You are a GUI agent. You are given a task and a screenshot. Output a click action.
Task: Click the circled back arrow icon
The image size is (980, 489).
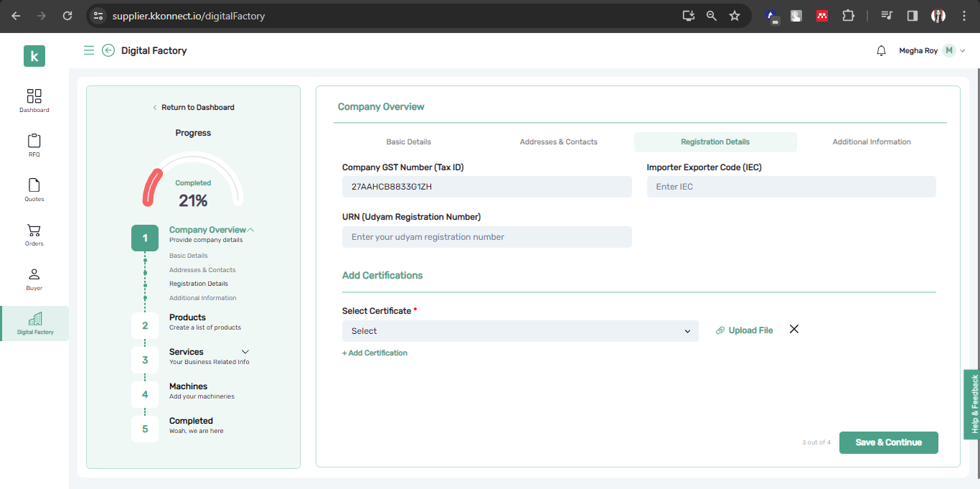tap(108, 50)
